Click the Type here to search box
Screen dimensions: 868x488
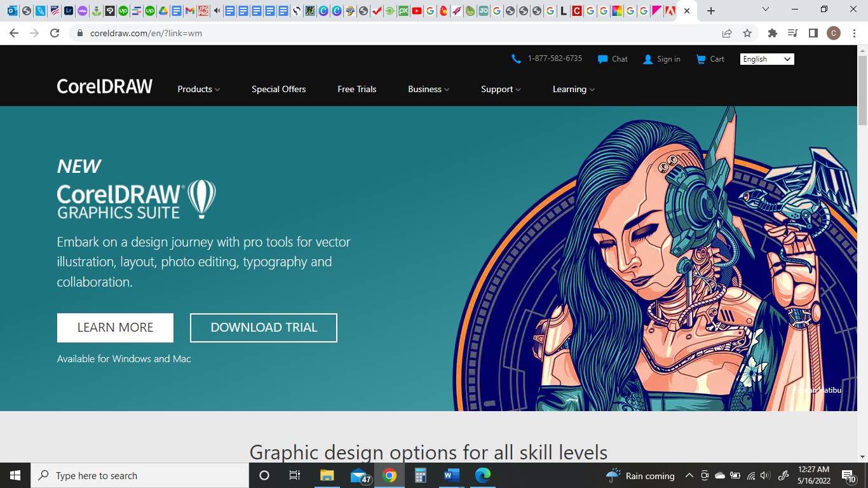tap(140, 475)
